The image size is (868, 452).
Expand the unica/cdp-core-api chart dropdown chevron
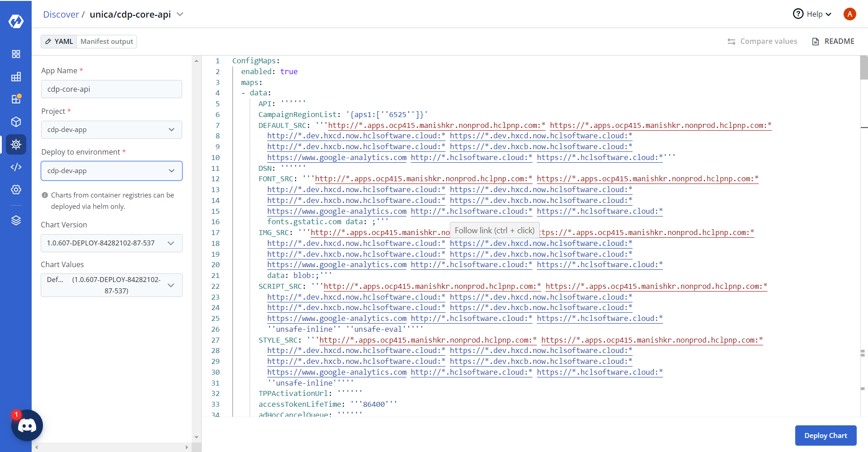[x=180, y=14]
